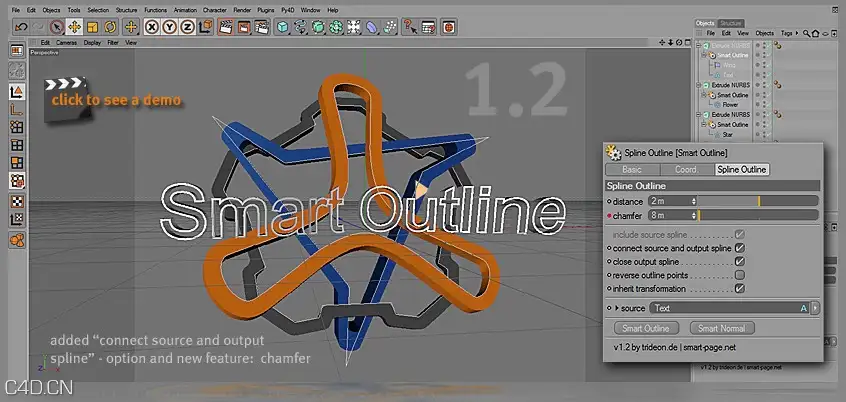846x402 pixels.
Task: Collapse Smart Outline node above Flower
Action: pyautogui.click(x=705, y=95)
